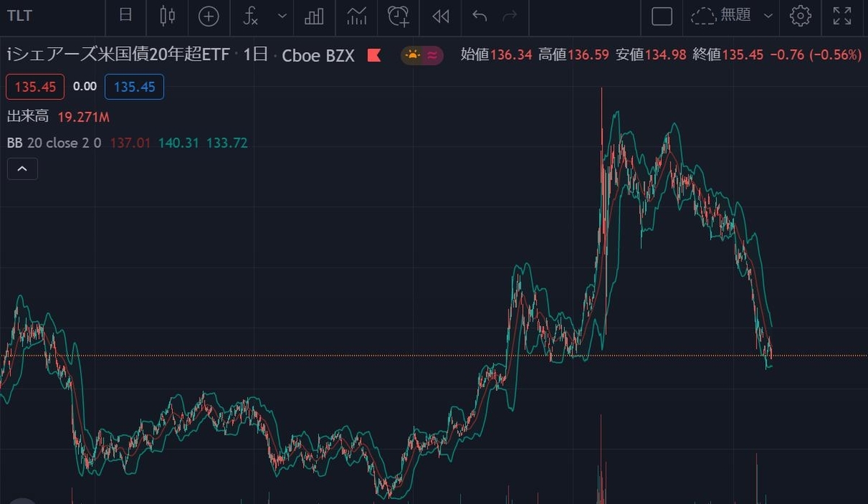Open the fx indicators menu
The height and width of the screenshot is (504, 868).
[250, 16]
